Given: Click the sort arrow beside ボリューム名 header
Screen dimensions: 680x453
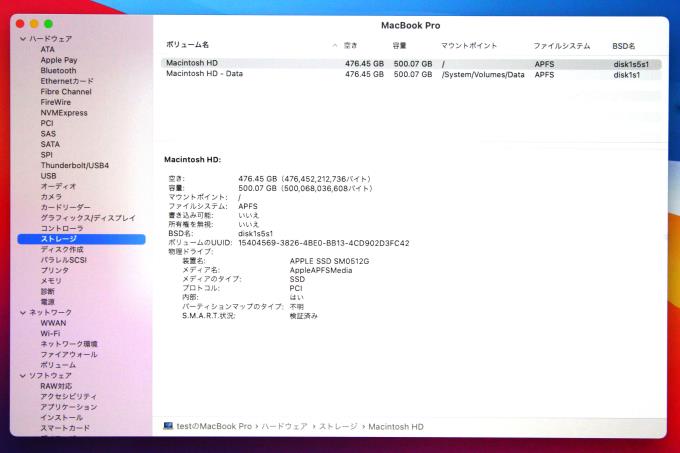Looking at the screenshot, I should coord(335,46).
